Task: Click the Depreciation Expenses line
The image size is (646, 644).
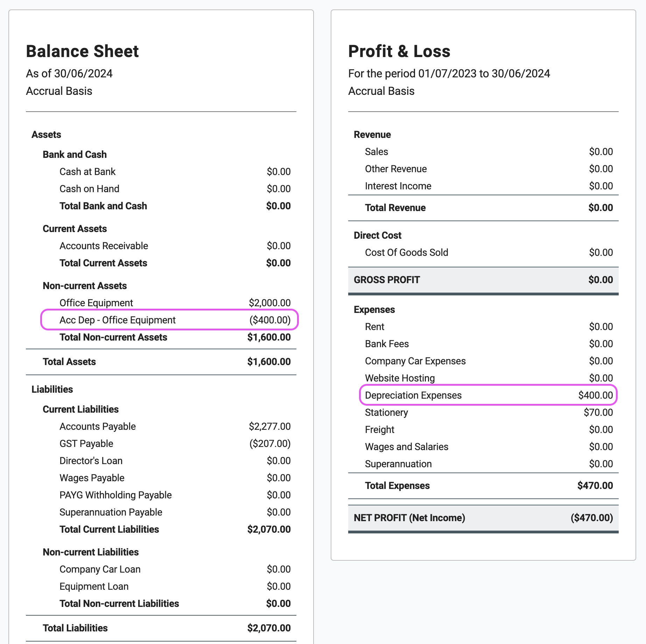Action: pos(488,395)
